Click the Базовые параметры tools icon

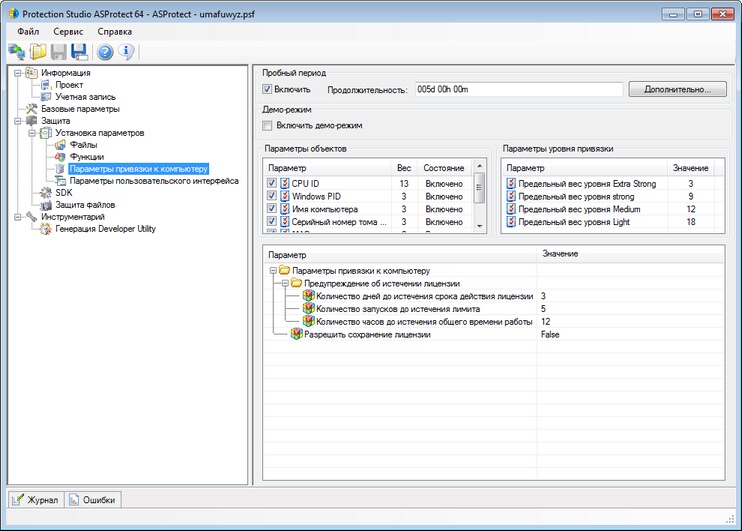[31, 109]
